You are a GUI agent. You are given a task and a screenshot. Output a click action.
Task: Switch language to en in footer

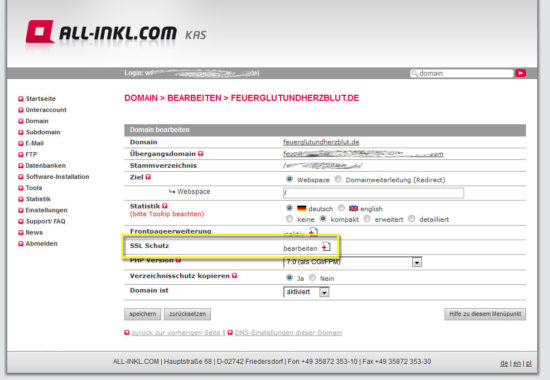[517, 364]
